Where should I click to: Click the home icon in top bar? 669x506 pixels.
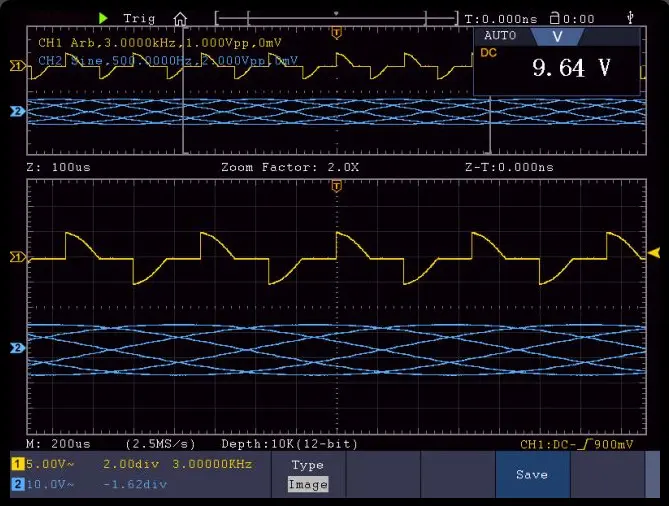click(180, 18)
